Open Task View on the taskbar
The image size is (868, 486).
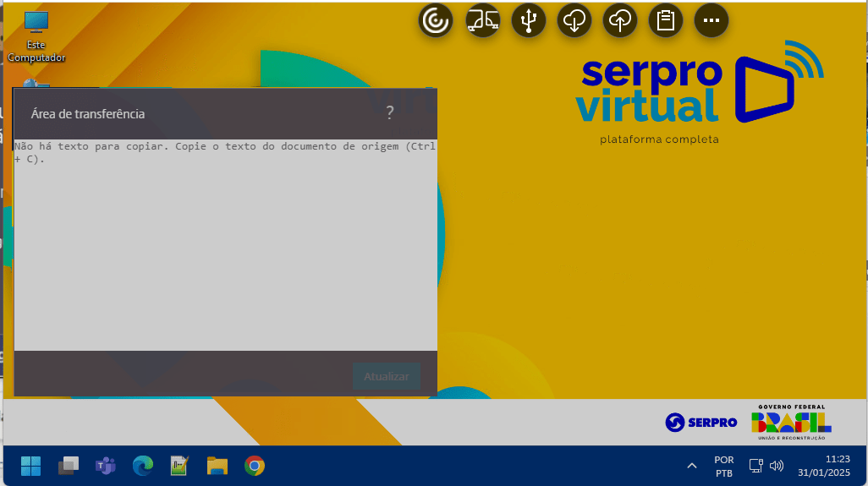coord(69,466)
